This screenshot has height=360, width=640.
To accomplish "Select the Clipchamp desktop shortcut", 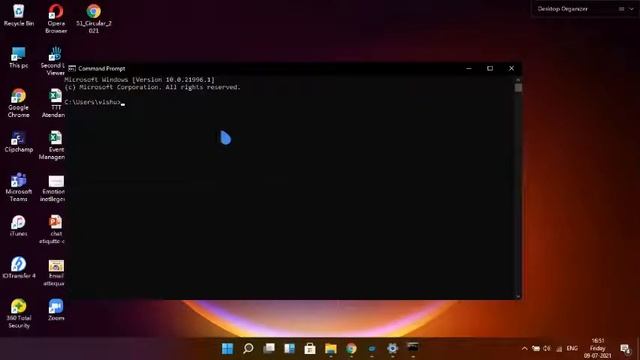I will (18, 142).
